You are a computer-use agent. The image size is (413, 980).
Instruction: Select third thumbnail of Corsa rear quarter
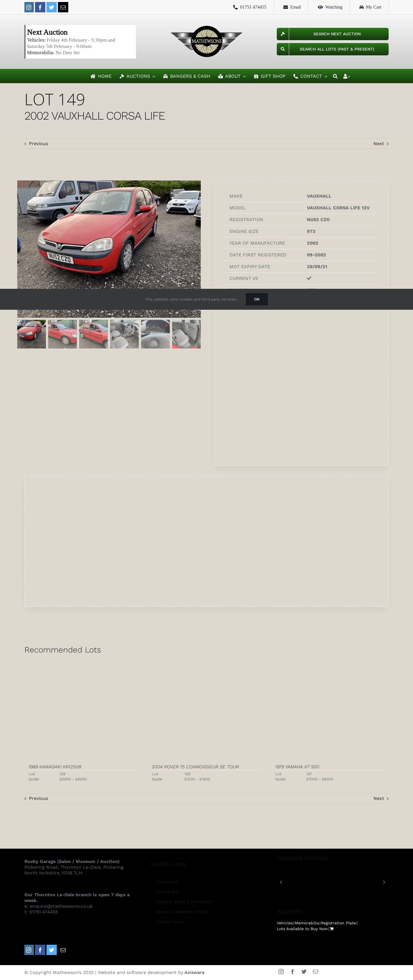coord(93,334)
